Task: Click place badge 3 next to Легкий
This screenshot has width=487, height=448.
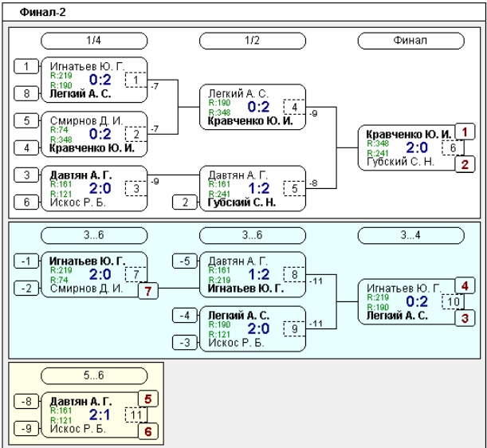Action: [465, 318]
